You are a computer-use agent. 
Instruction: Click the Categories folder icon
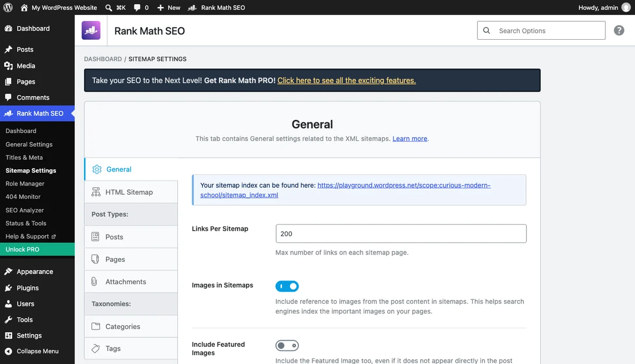pos(96,326)
